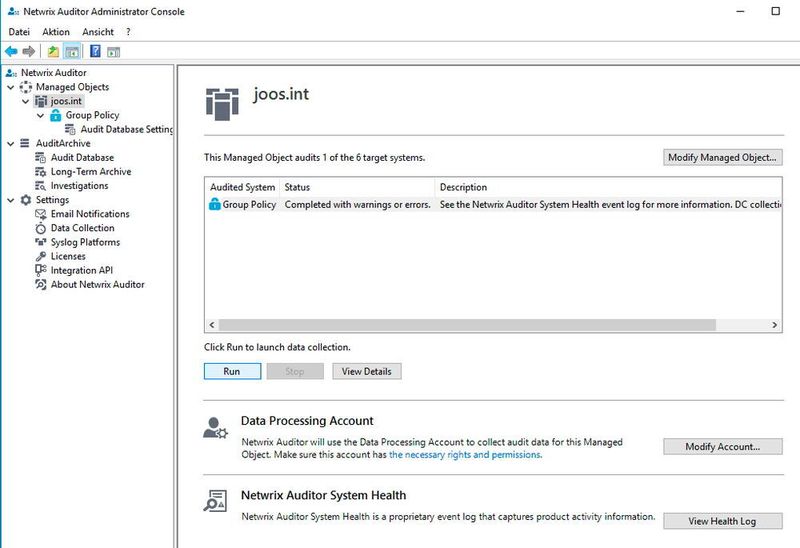Click the Netwrix Auditor System Health log icon

tap(215, 501)
